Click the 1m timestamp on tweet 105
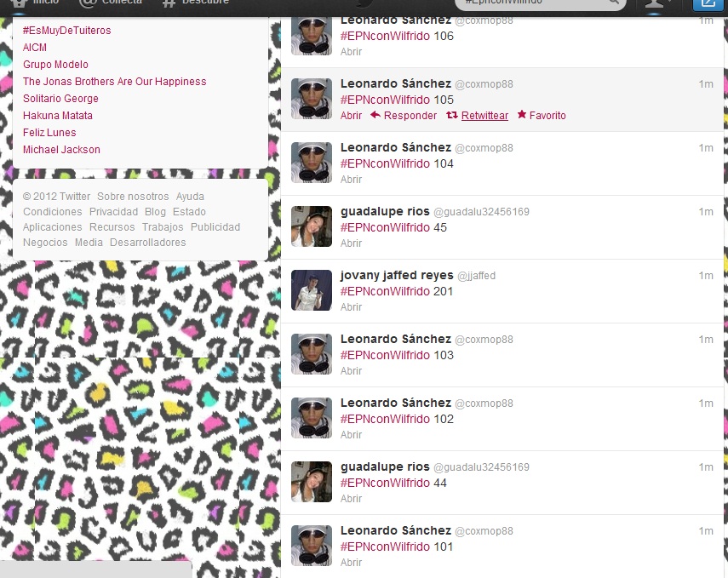 click(x=706, y=84)
